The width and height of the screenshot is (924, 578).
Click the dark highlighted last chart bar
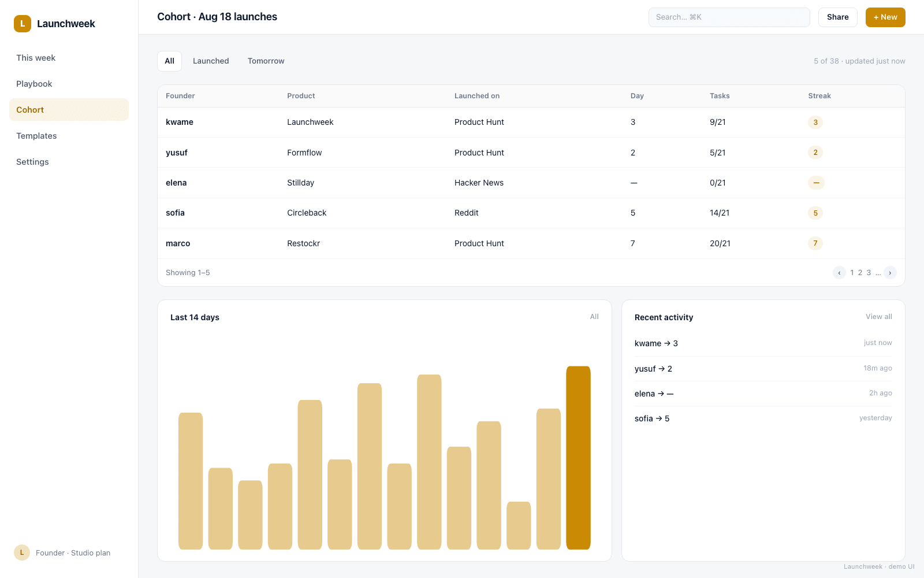[x=578, y=458]
